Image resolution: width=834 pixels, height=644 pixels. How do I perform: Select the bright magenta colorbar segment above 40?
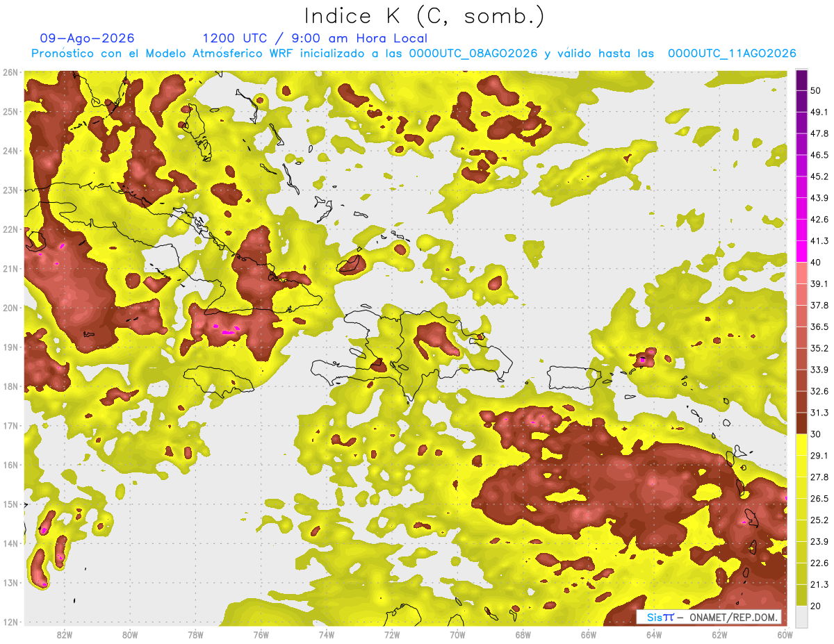coord(801,251)
